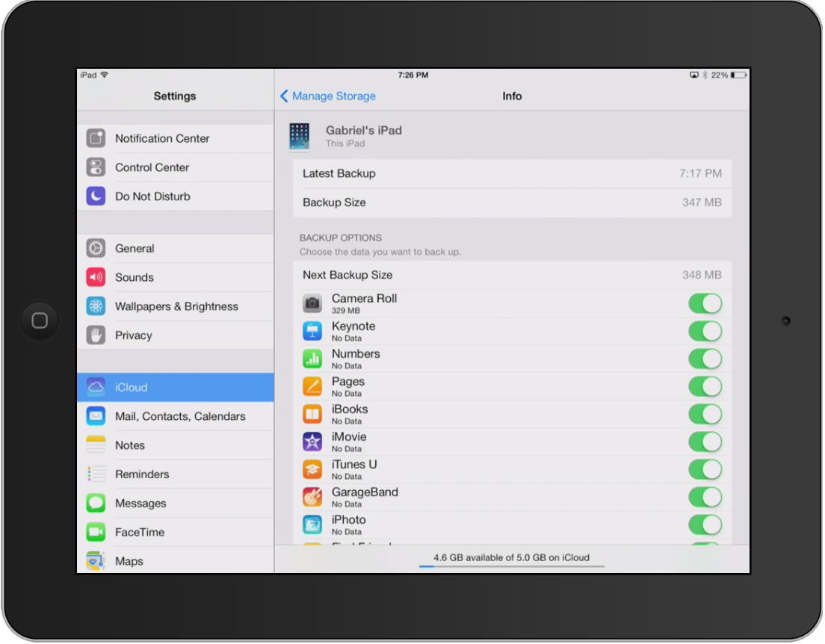Switch off Pages backup
The width and height of the screenshot is (825, 644).
pyautogui.click(x=705, y=387)
